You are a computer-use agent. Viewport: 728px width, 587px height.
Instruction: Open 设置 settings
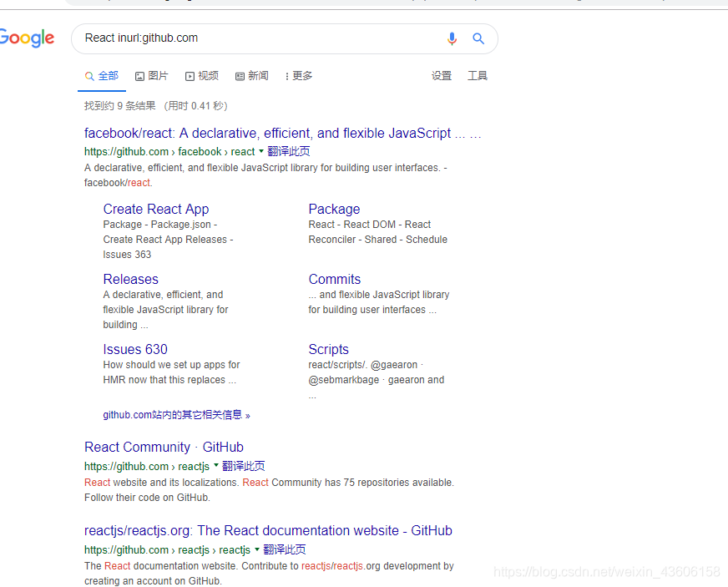tap(441, 76)
